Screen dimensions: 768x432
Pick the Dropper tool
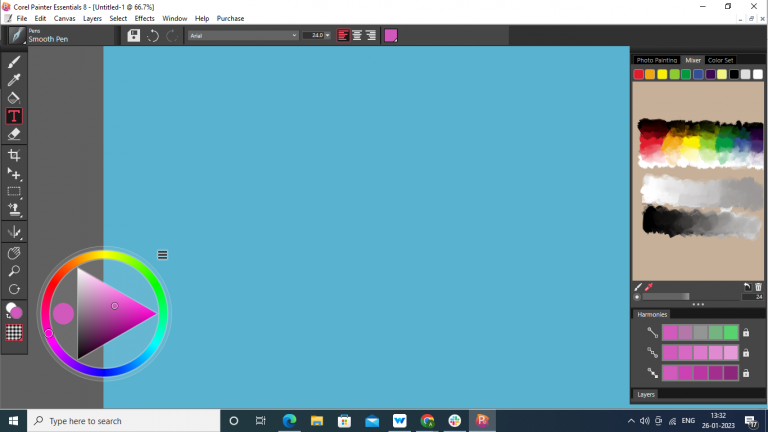(14, 80)
